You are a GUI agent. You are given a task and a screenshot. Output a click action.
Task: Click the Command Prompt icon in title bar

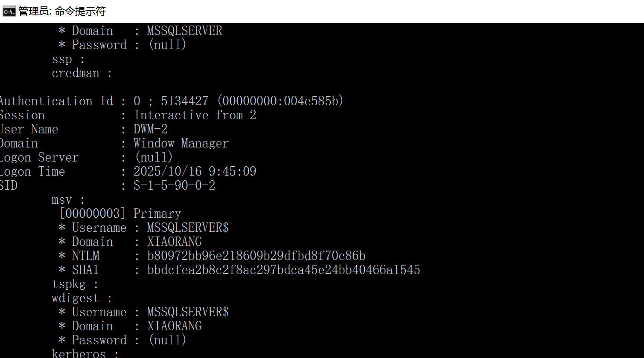(x=9, y=12)
